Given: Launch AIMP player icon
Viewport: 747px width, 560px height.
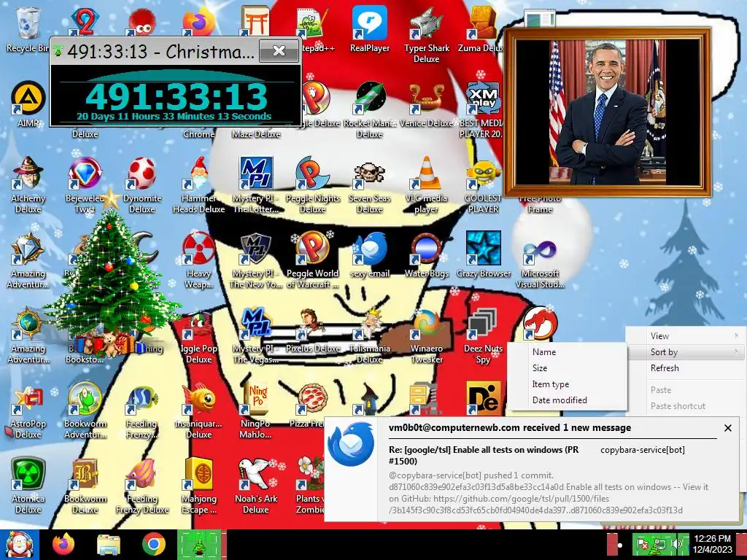Looking at the screenshot, I should (28, 104).
